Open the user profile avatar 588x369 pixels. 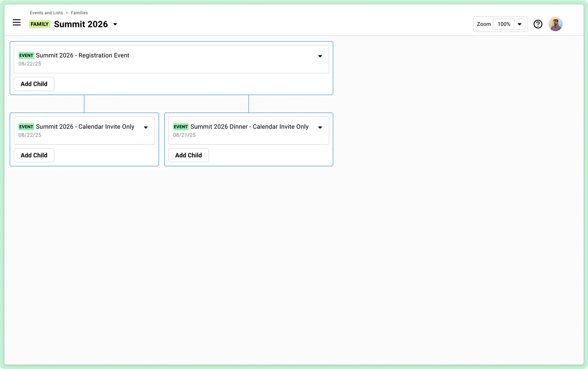point(555,24)
